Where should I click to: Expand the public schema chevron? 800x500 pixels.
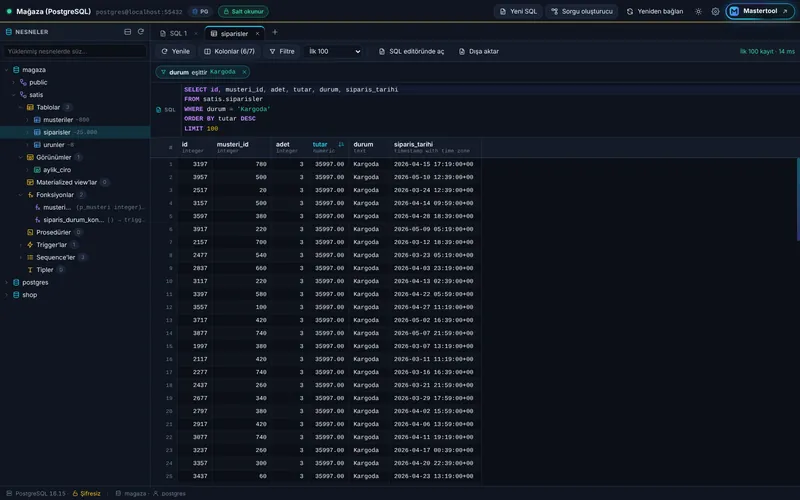coord(13,82)
